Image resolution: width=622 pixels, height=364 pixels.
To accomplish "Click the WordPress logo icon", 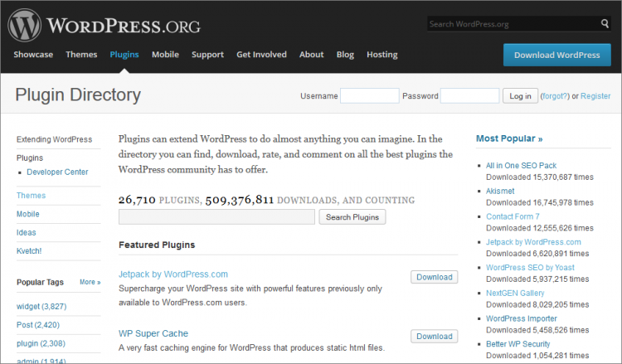I will click(25, 25).
